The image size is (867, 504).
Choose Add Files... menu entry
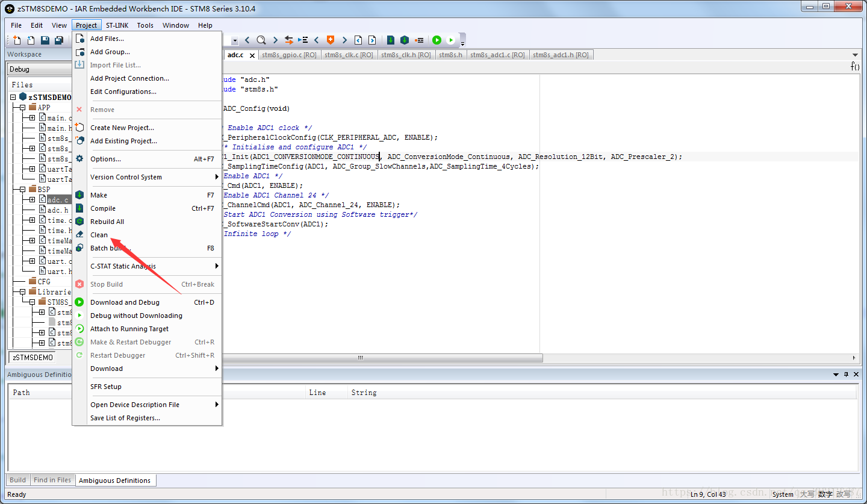pyautogui.click(x=147, y=39)
